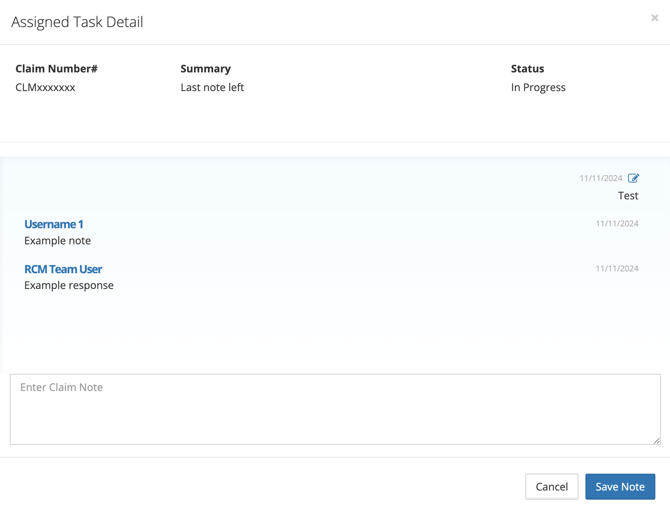
Task: Open the Username 1 link
Action: point(54,224)
